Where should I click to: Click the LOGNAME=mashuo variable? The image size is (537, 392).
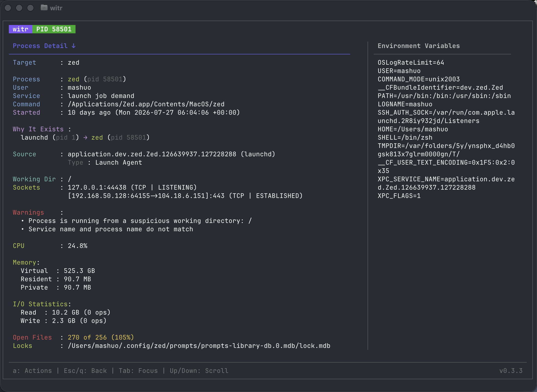tap(405, 104)
